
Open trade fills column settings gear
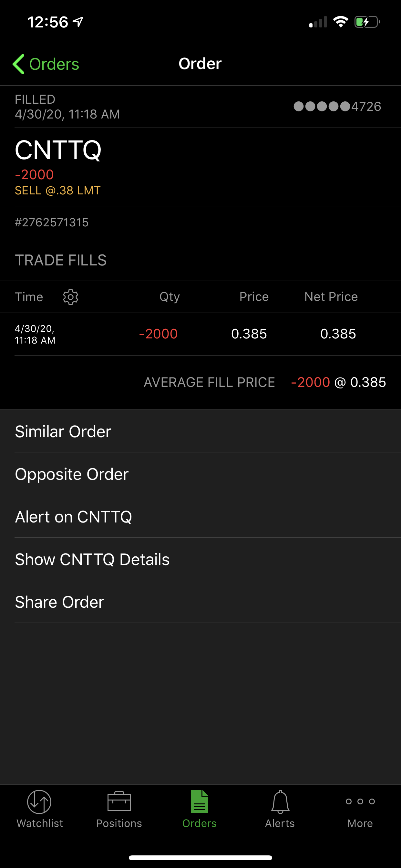(x=70, y=297)
